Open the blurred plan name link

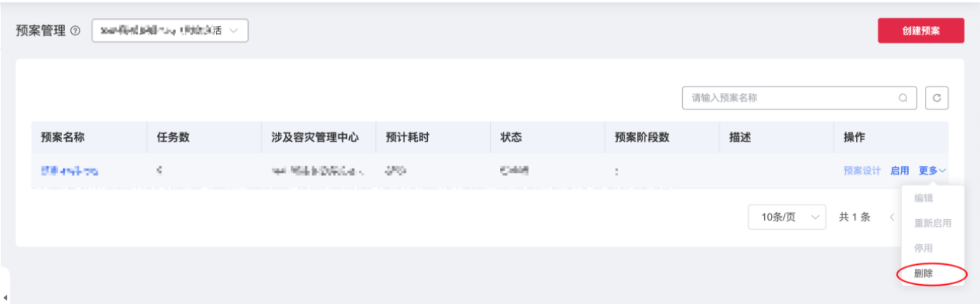[x=69, y=171]
